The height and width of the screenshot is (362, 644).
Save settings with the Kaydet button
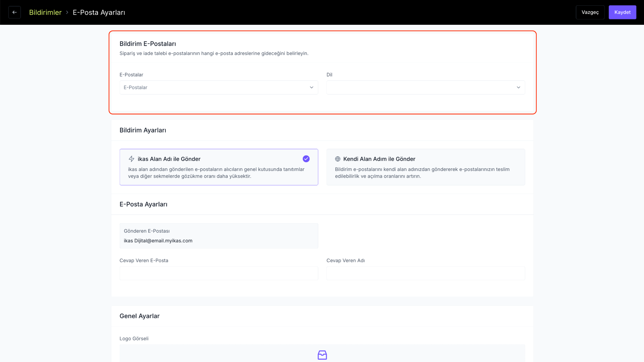[x=622, y=12]
